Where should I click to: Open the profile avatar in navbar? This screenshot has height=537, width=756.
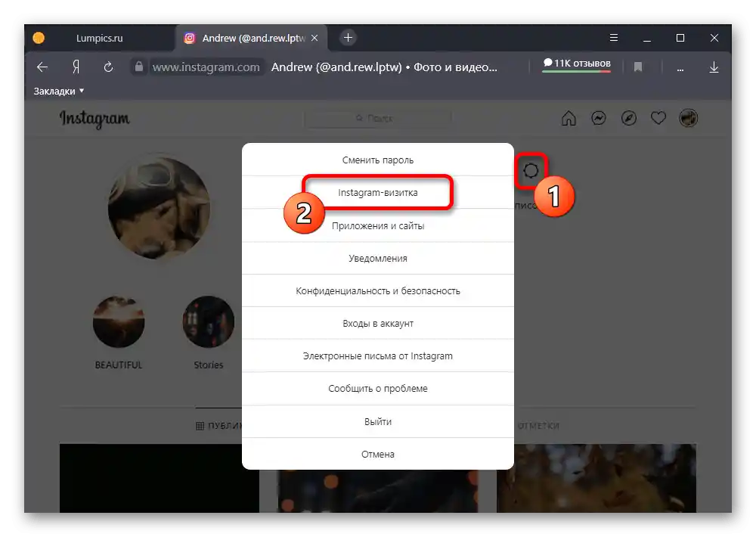click(x=688, y=118)
